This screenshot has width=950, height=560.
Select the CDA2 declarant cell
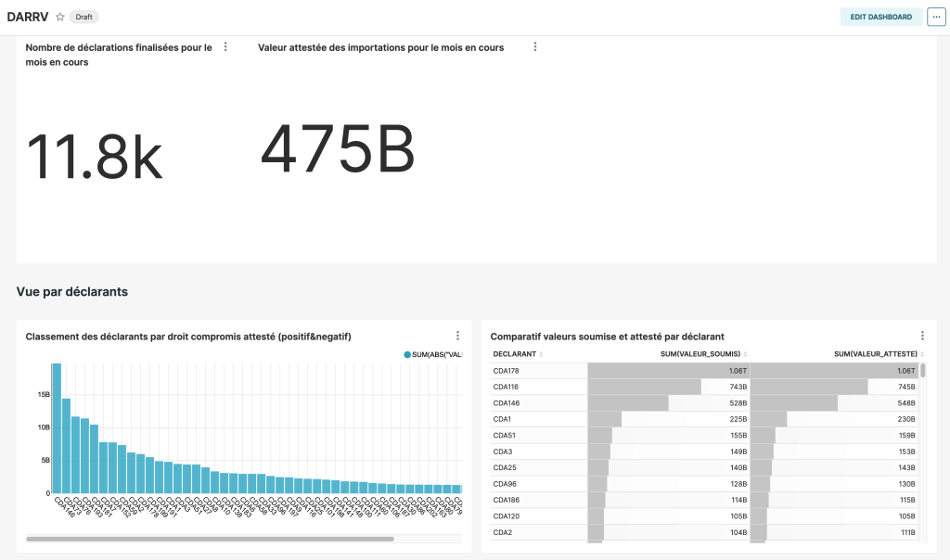pyautogui.click(x=539, y=533)
